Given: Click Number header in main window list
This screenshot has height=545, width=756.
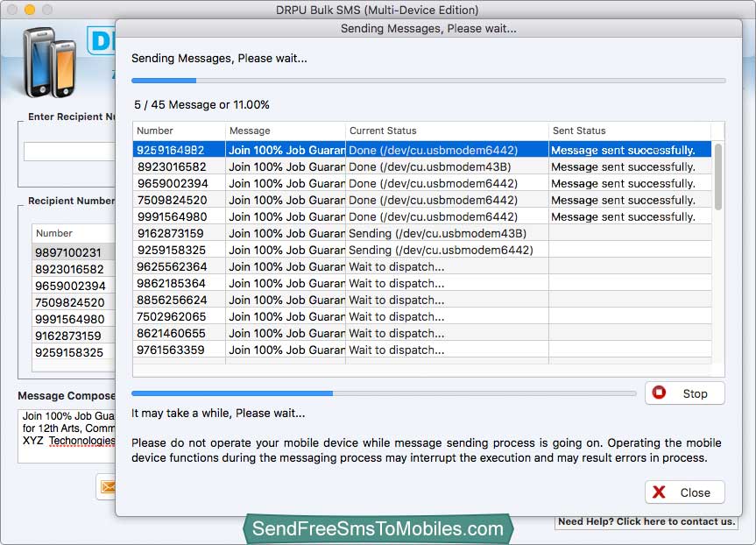Looking at the screenshot, I should pyautogui.click(x=74, y=233).
